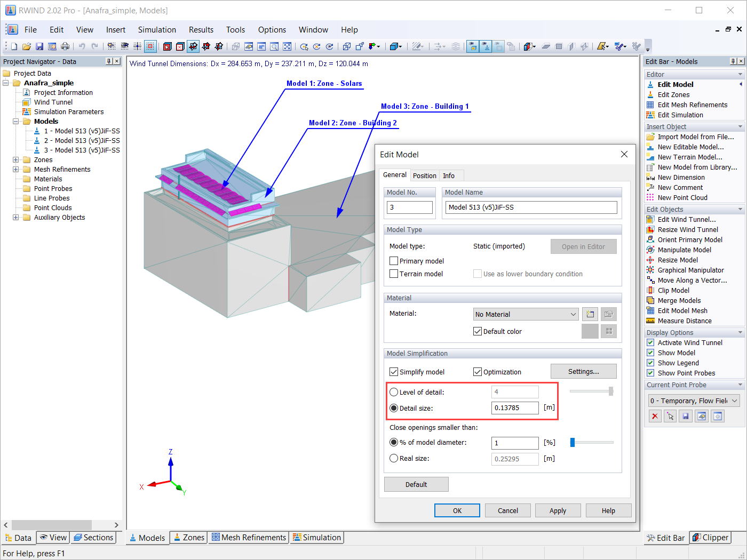The height and width of the screenshot is (560, 747).
Task: Click the Level of detail slider handle
Action: pos(611,391)
